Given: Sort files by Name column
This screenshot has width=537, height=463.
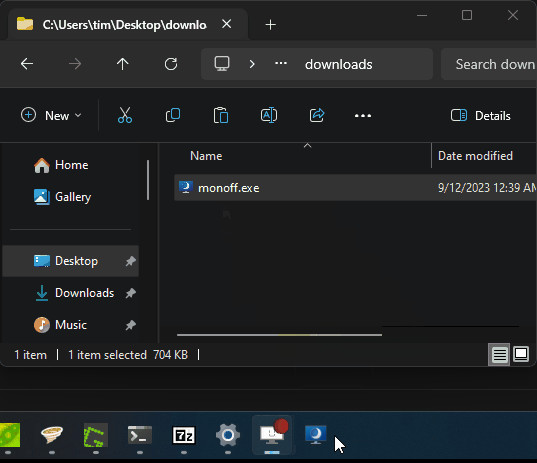Looking at the screenshot, I should [206, 156].
